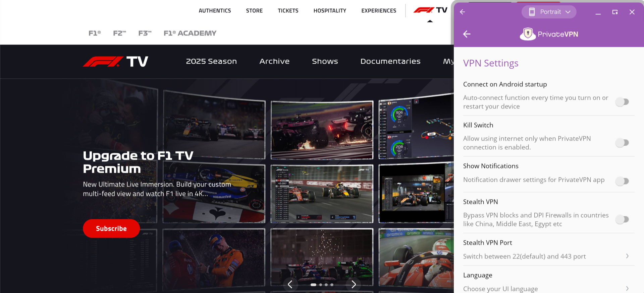Open the Documentaries menu item

[x=390, y=61]
